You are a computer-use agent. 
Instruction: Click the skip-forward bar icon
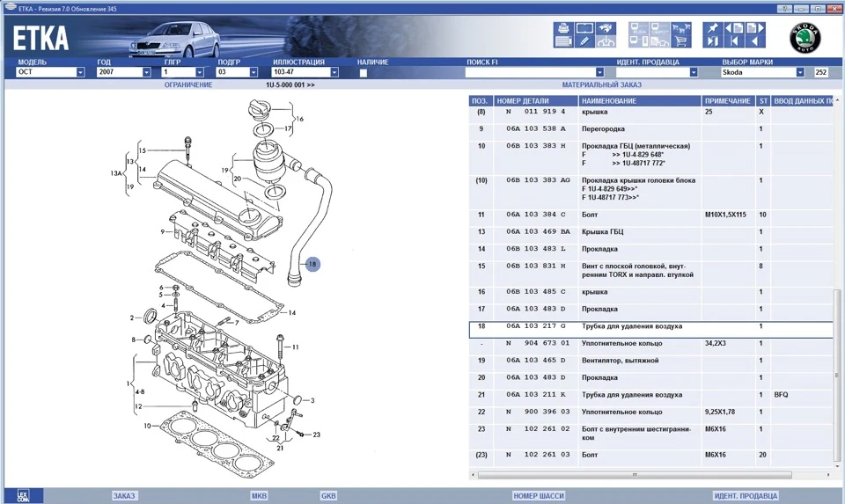click(713, 41)
